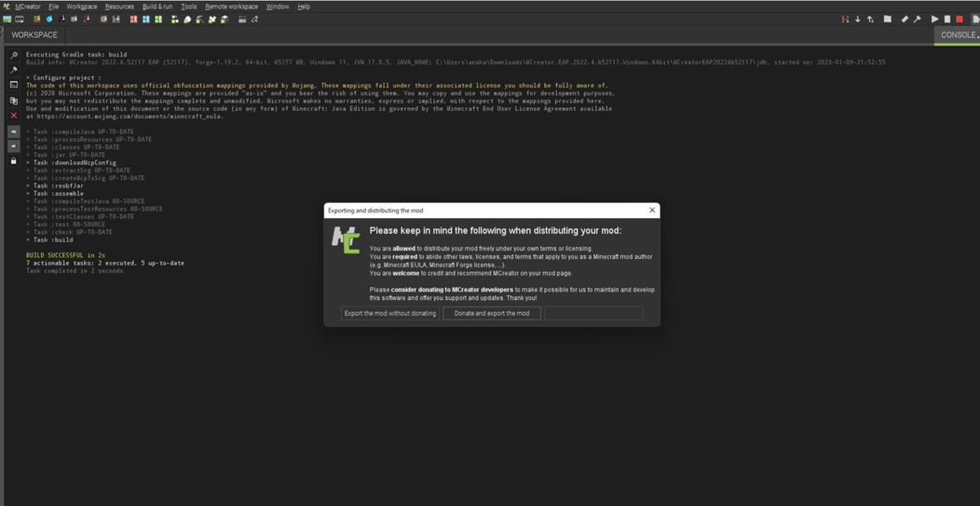
Task: Click the import structure toolbar icon
Action: click(117, 19)
